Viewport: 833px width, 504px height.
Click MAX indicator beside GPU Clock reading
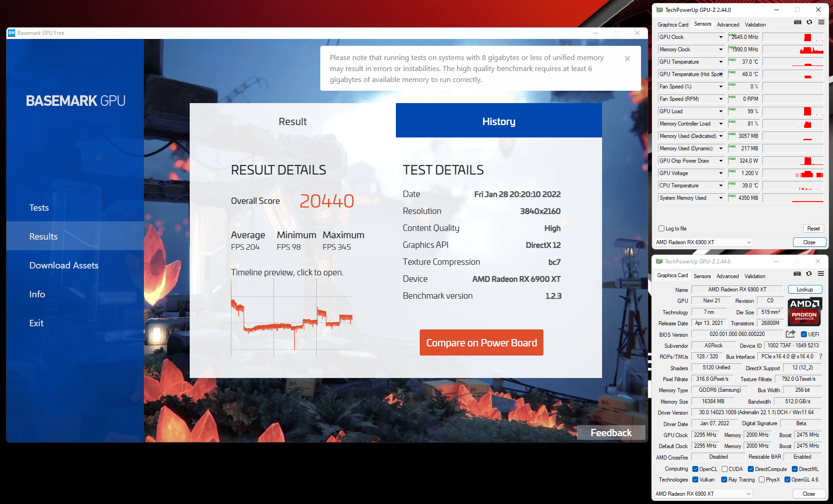pyautogui.click(x=732, y=35)
